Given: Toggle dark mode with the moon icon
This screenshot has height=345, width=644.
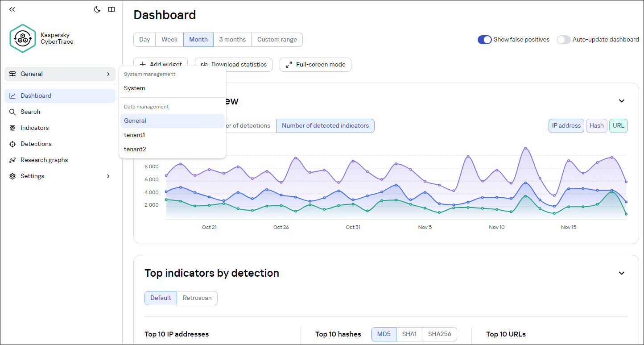Looking at the screenshot, I should tap(97, 9).
